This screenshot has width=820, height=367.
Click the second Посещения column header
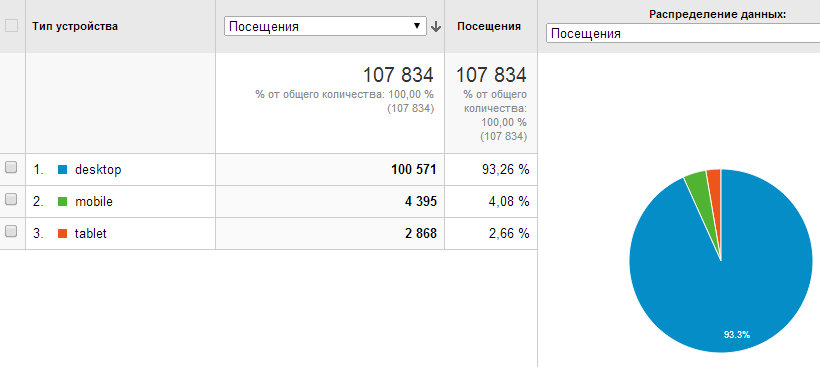coord(488,26)
